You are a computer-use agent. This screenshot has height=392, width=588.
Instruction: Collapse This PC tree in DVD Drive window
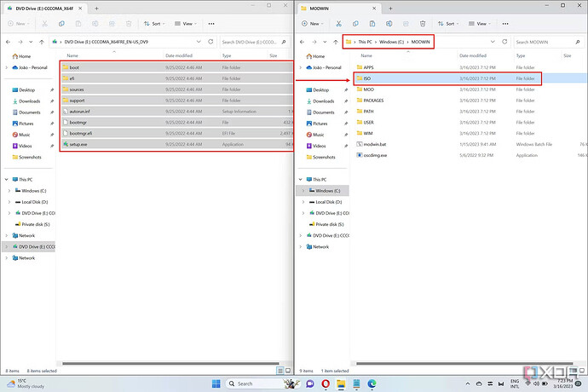[6, 179]
